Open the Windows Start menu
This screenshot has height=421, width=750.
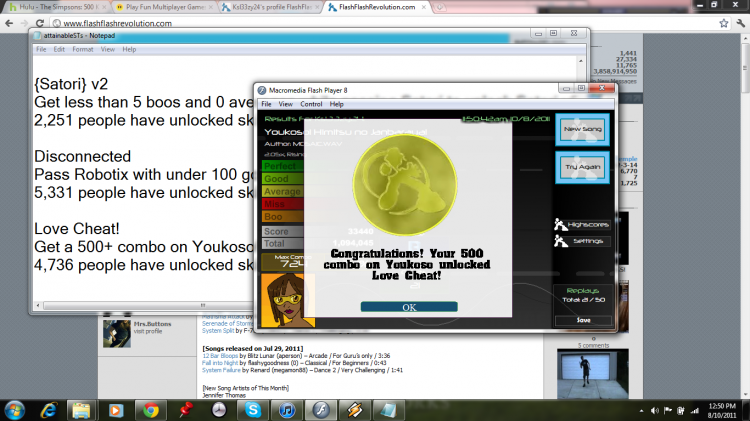(14, 410)
